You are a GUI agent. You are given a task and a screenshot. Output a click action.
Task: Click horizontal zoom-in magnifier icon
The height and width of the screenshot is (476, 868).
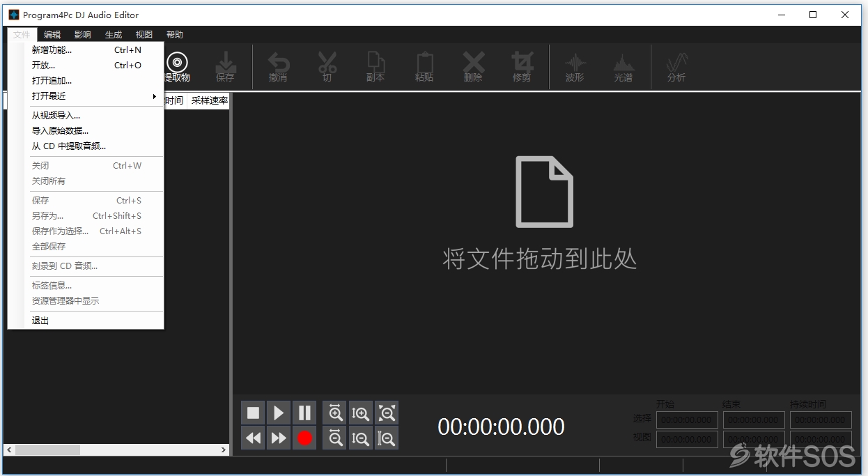click(x=335, y=413)
